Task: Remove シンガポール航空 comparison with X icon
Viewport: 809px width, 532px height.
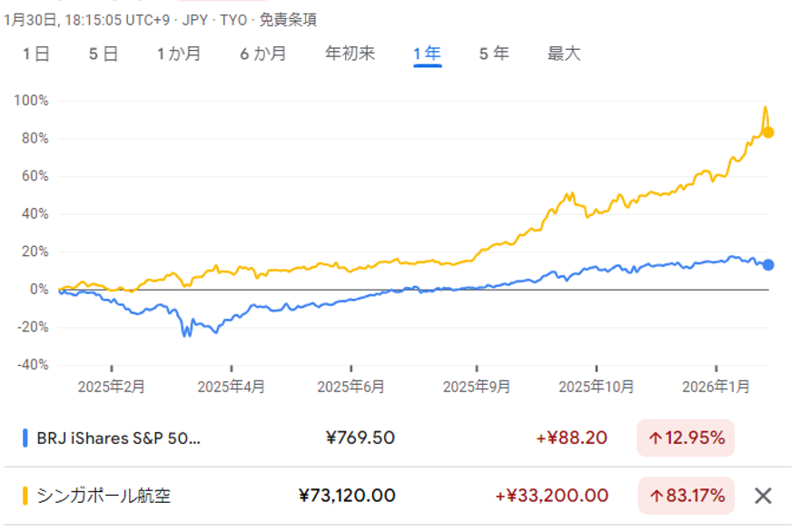Action: pos(764,496)
